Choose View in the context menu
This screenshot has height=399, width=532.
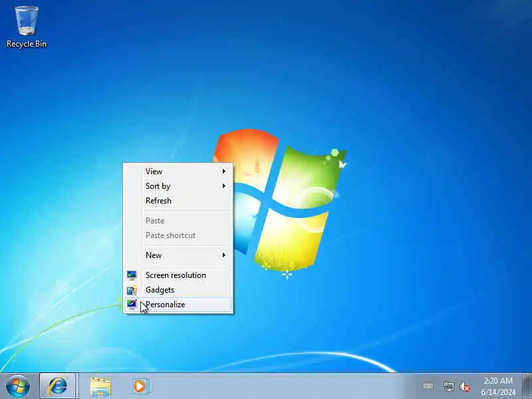tap(178, 172)
